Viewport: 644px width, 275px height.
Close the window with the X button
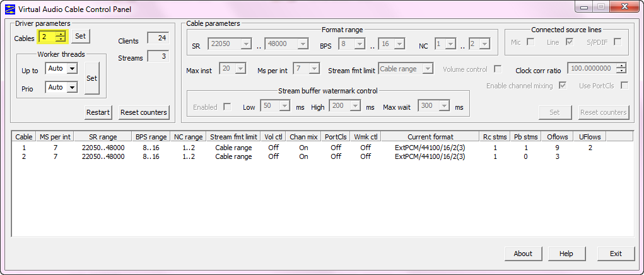[x=624, y=7]
